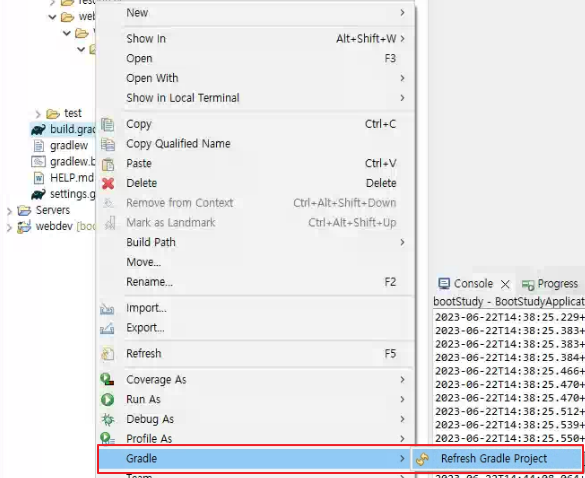Image resolution: width=585 pixels, height=478 pixels.
Task: Click the settings.gradle elephant icon
Action: [x=38, y=194]
